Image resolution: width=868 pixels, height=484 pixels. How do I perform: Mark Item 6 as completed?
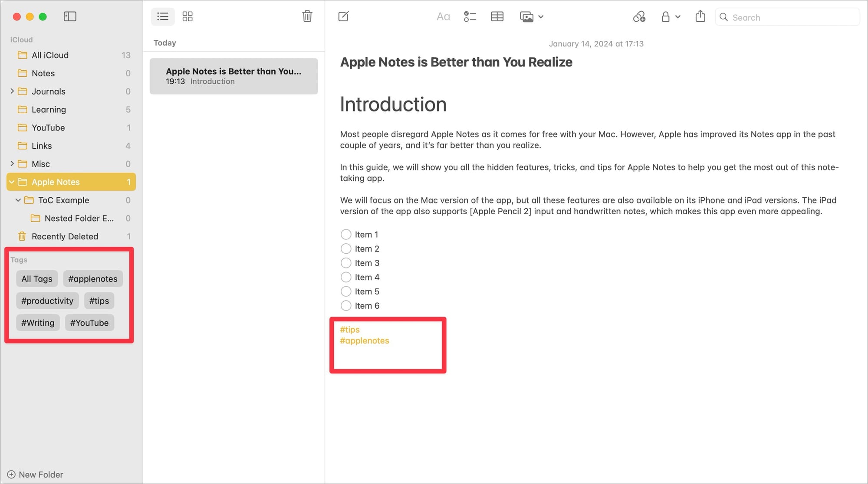pyautogui.click(x=346, y=306)
